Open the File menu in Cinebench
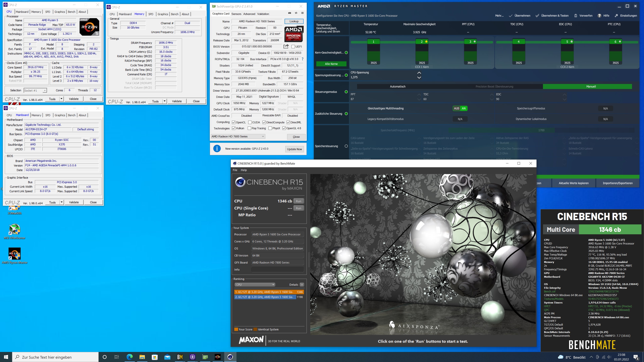644x362 pixels. click(x=235, y=170)
